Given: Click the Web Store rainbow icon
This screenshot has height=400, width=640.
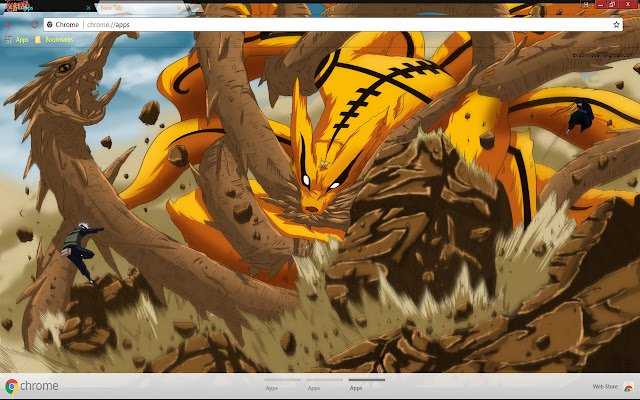Looking at the screenshot, I should [x=629, y=387].
